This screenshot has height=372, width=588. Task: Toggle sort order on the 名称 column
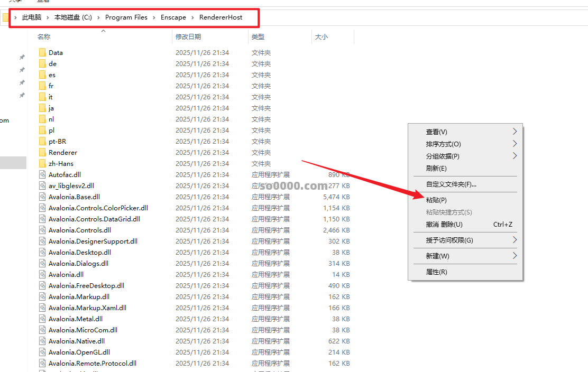(43, 36)
